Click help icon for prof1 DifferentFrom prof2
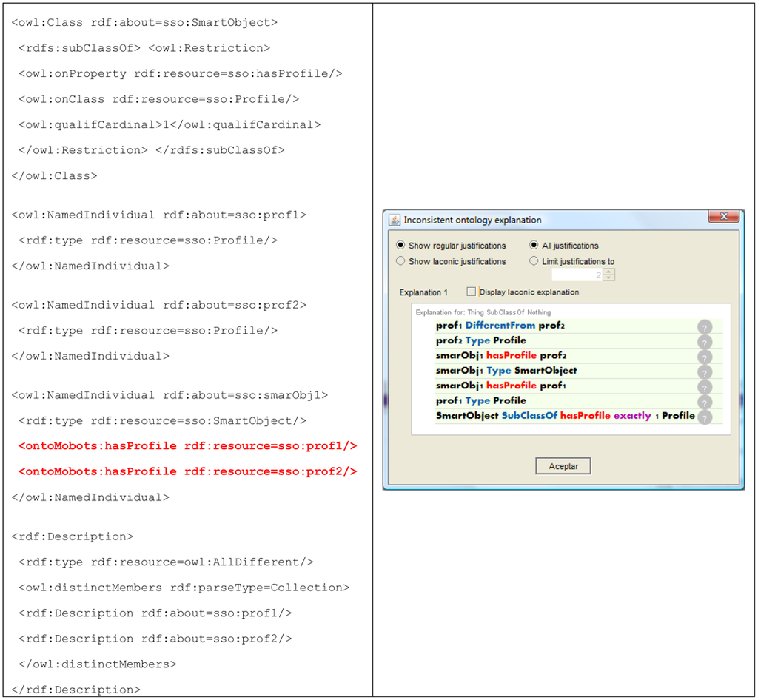758x700 pixels. tap(704, 327)
